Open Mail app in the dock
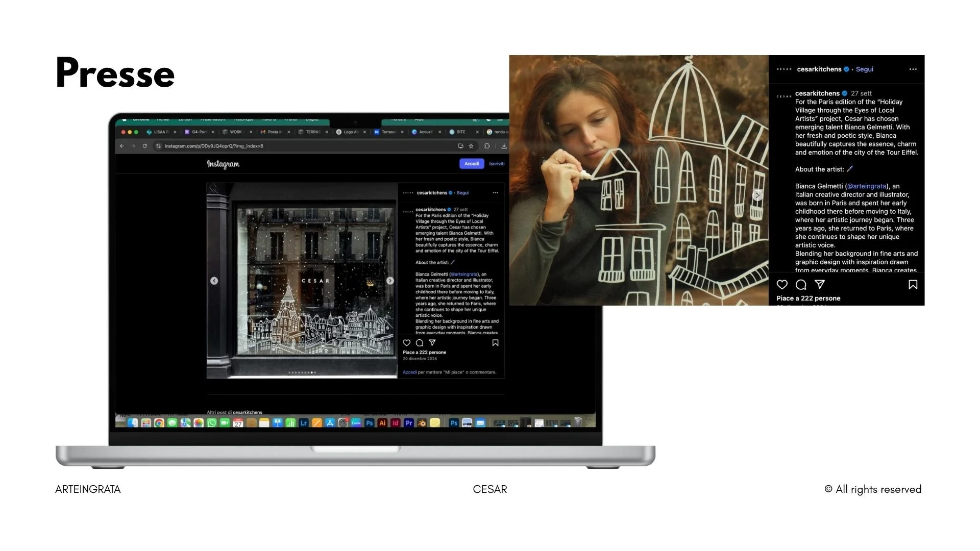 [x=480, y=423]
